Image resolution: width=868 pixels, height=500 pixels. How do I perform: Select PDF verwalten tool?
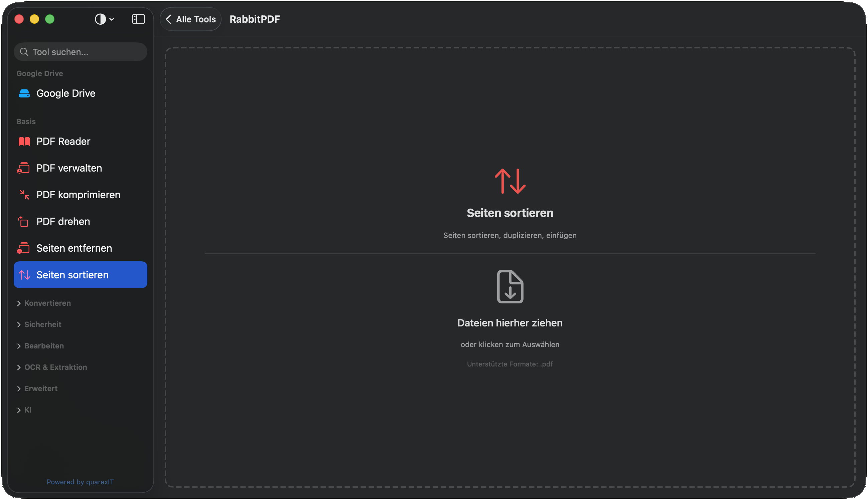coord(81,168)
